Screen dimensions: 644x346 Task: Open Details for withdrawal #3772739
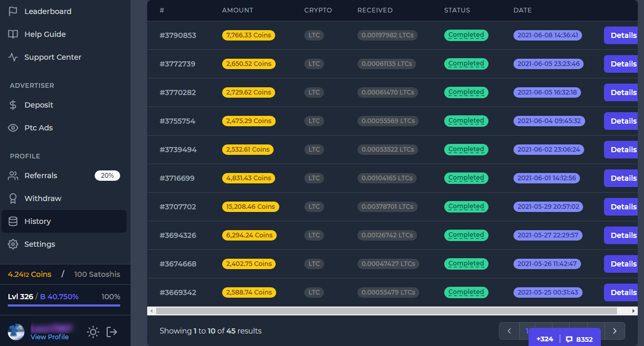pyautogui.click(x=622, y=64)
